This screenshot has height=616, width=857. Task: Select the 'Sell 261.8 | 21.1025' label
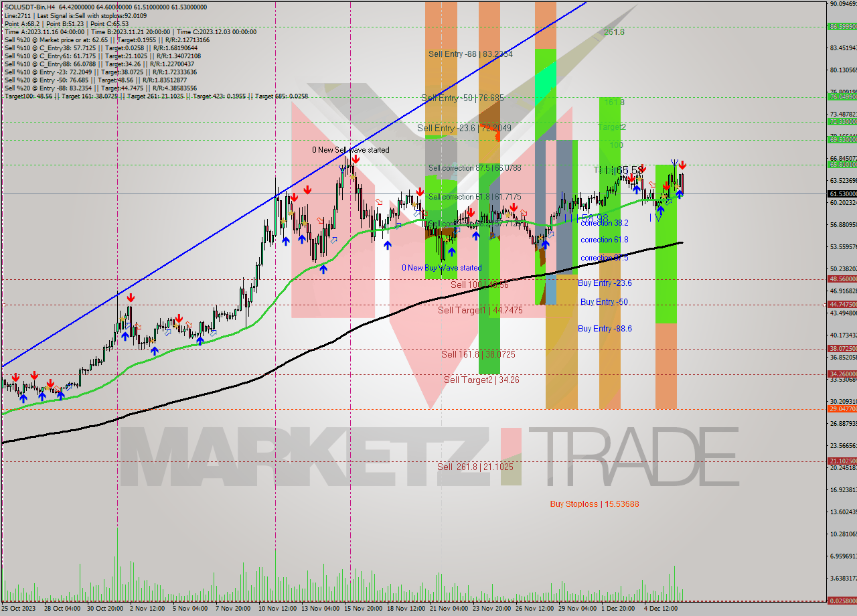pyautogui.click(x=475, y=467)
